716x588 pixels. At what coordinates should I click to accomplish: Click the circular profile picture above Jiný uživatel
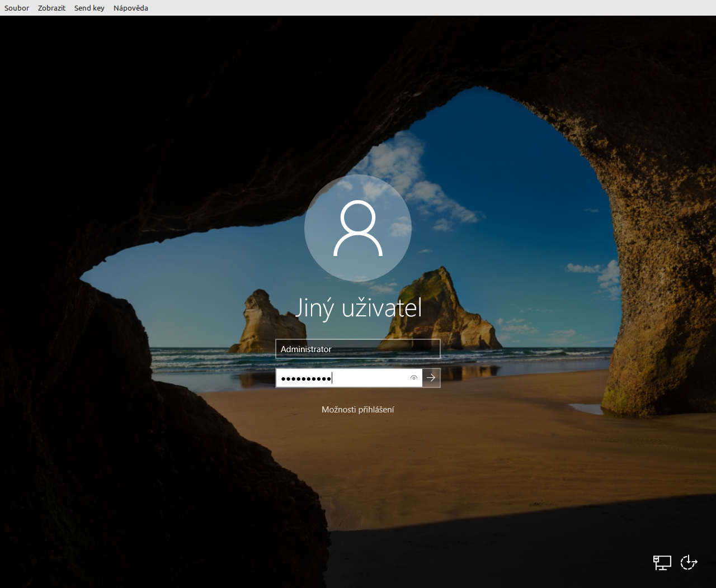click(357, 228)
